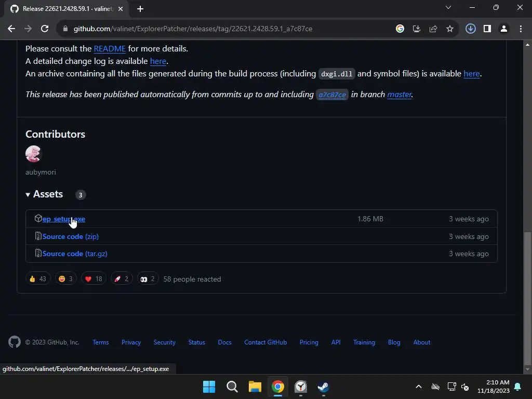Open the master branch link
This screenshot has width=532, height=399.
[x=400, y=95]
